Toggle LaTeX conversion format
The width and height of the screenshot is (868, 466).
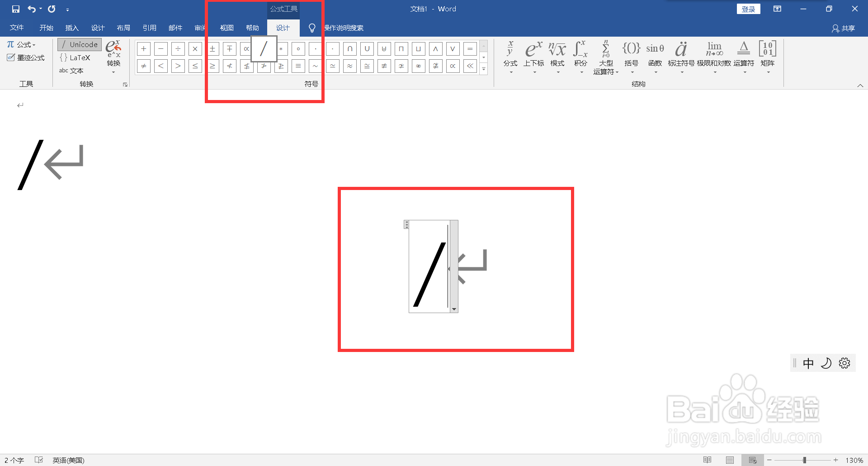pos(75,57)
